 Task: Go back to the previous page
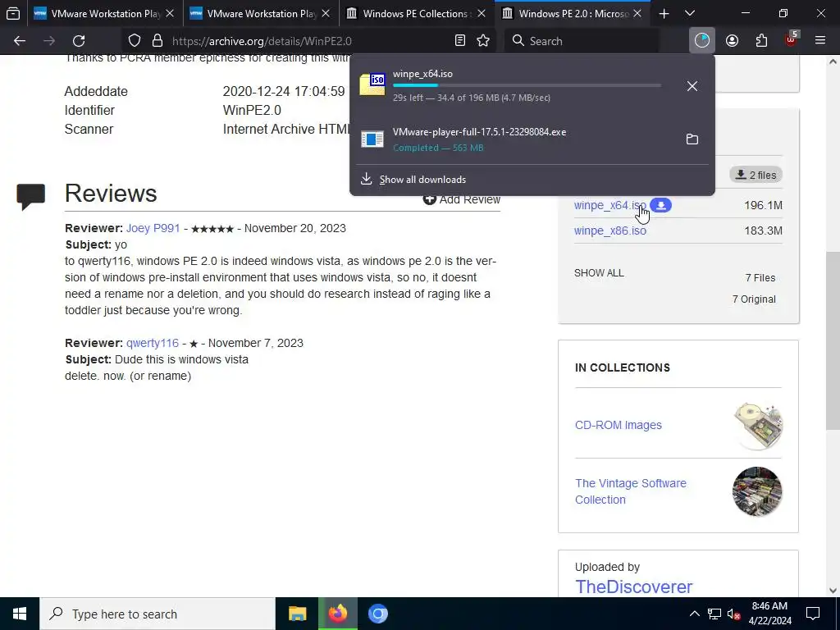(x=20, y=41)
